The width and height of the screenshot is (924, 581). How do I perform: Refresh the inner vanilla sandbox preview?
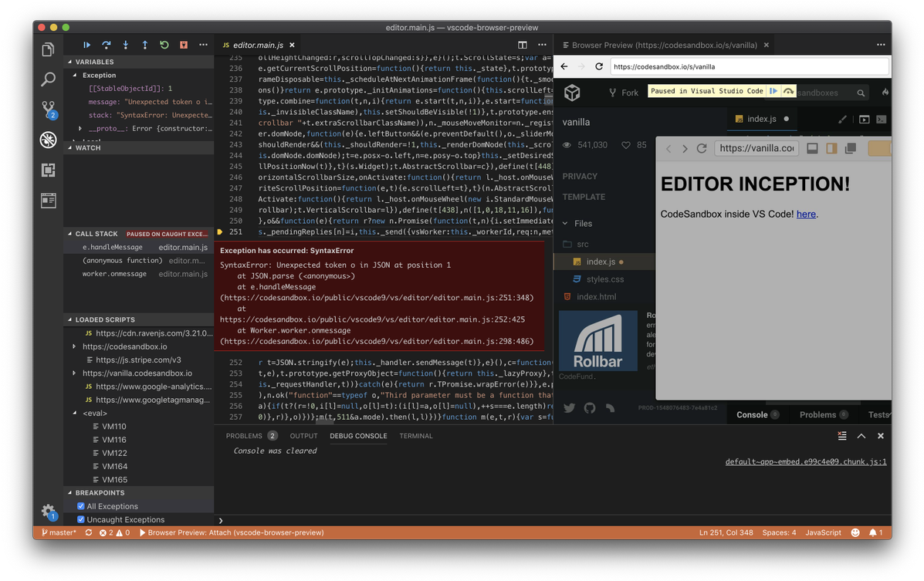[x=701, y=148]
